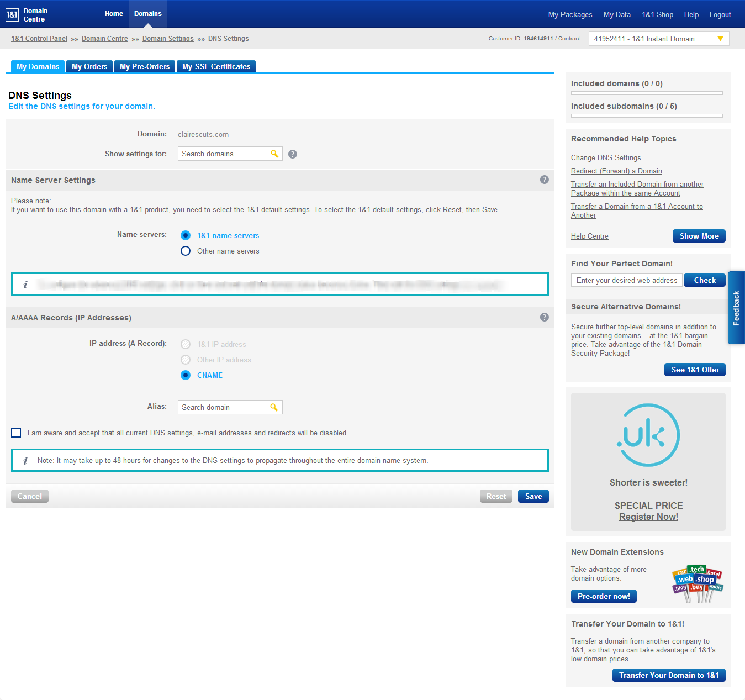
Task: Select the 1&1 name servers option
Action: 186,235
